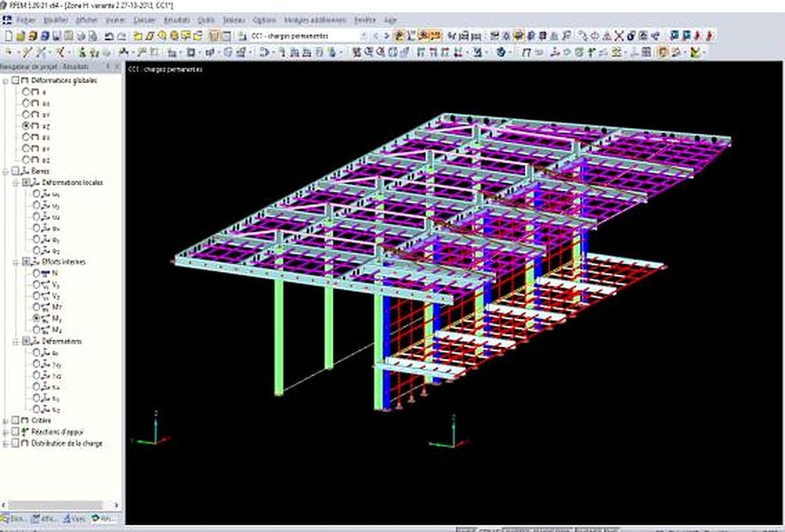Select the N internal force radio button

(37, 273)
